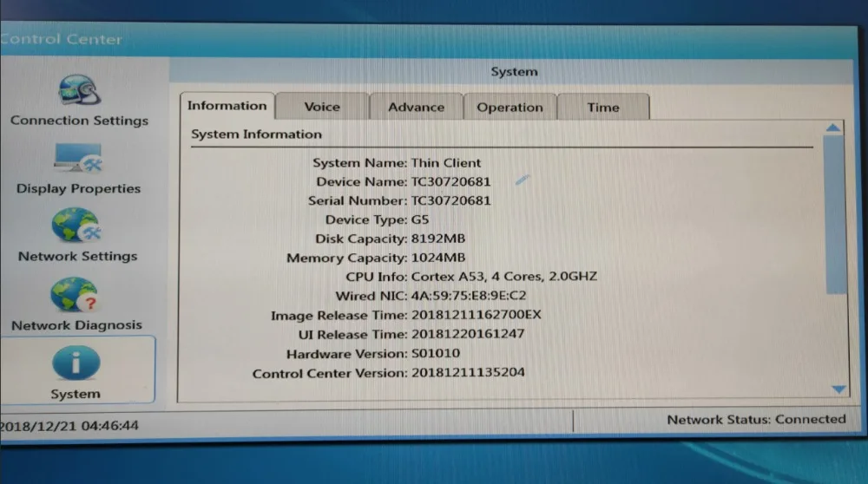Click the Network Diagnosis label
Image resolution: width=868 pixels, height=484 pixels.
(77, 325)
